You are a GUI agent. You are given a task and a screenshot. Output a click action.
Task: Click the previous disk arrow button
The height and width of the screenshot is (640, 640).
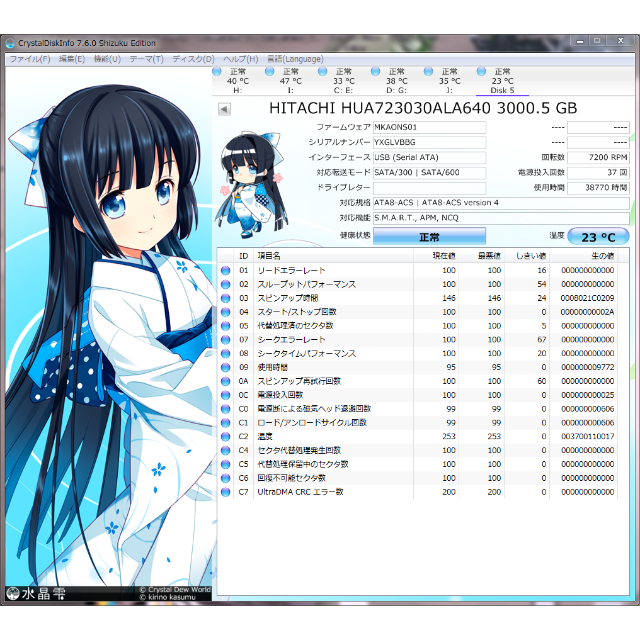[x=224, y=109]
